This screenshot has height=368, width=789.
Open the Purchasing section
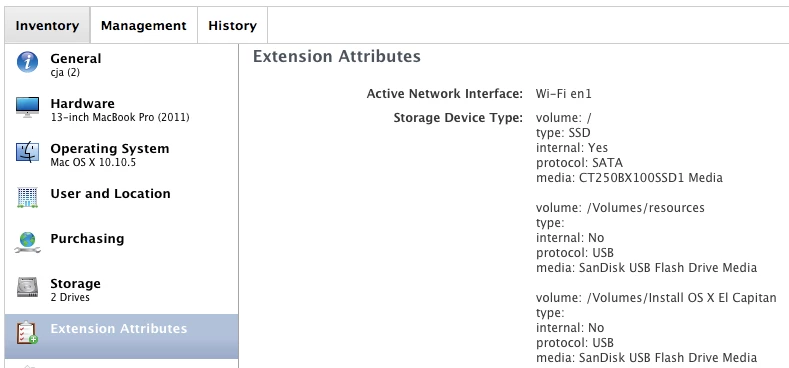[x=121, y=245]
